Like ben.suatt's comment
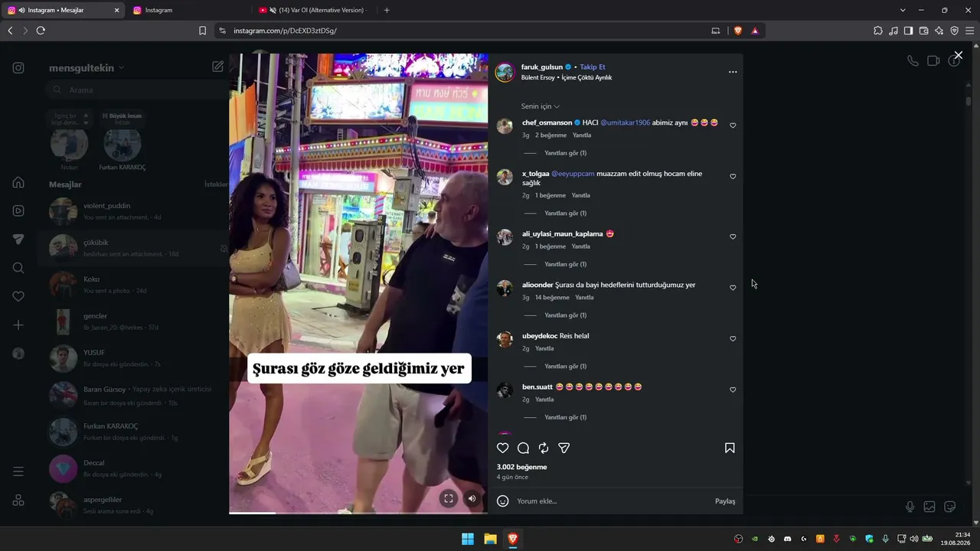 pyautogui.click(x=733, y=390)
